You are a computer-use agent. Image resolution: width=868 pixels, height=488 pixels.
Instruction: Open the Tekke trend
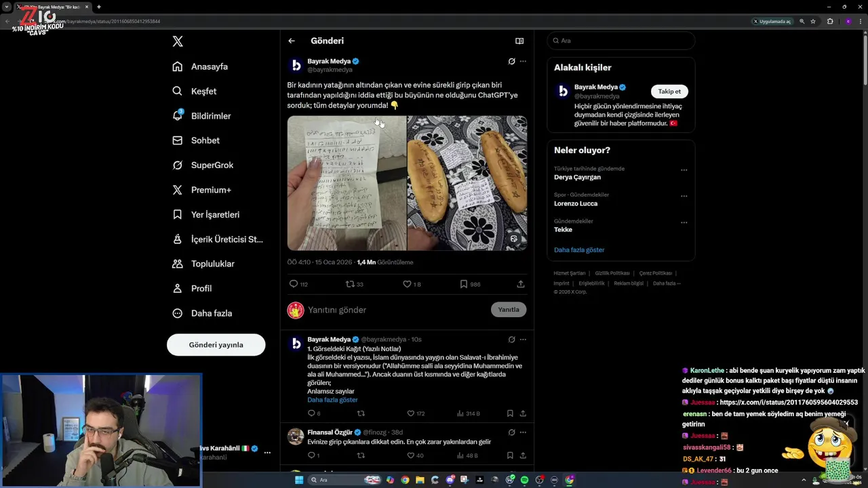coord(563,230)
